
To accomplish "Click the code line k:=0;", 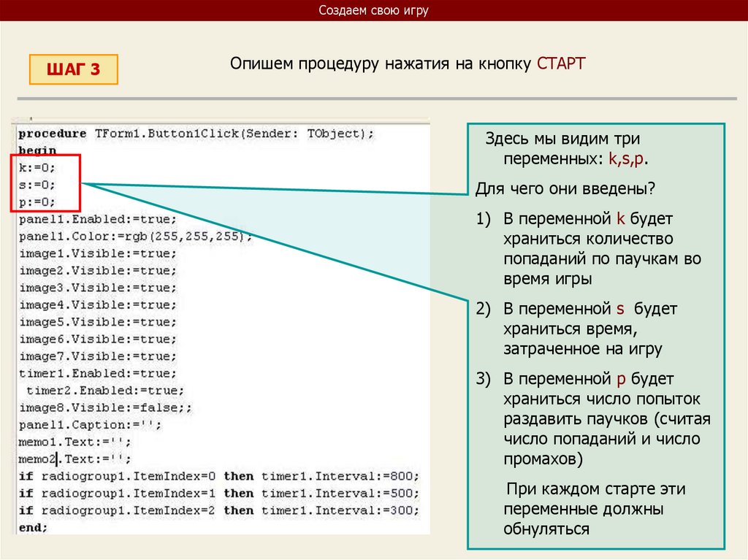I will 37,167.
